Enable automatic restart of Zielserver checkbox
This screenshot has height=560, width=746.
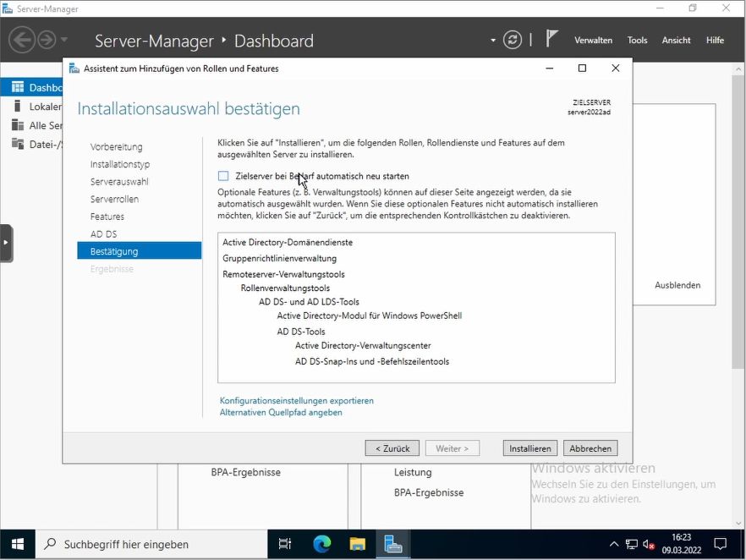pos(223,176)
